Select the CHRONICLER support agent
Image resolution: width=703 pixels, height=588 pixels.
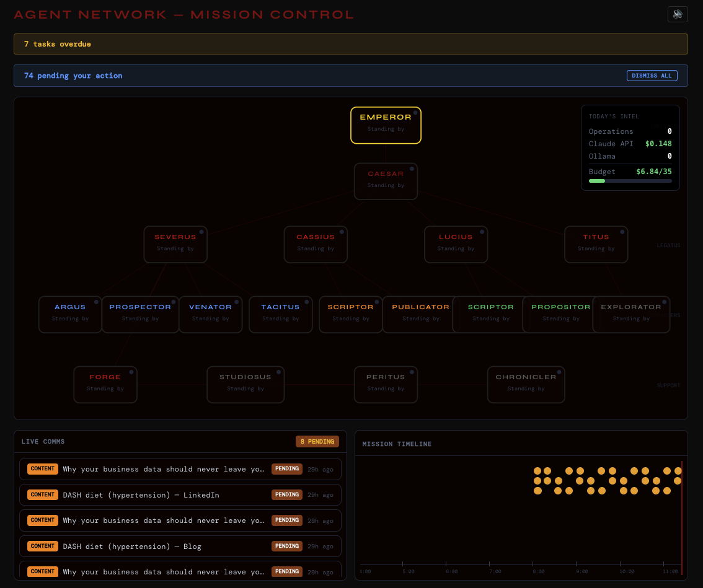526,384
